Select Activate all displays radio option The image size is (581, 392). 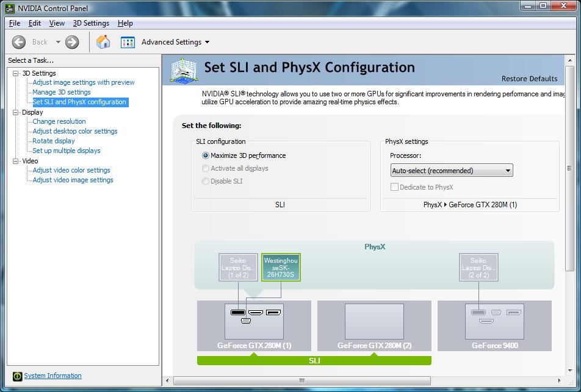coord(206,168)
